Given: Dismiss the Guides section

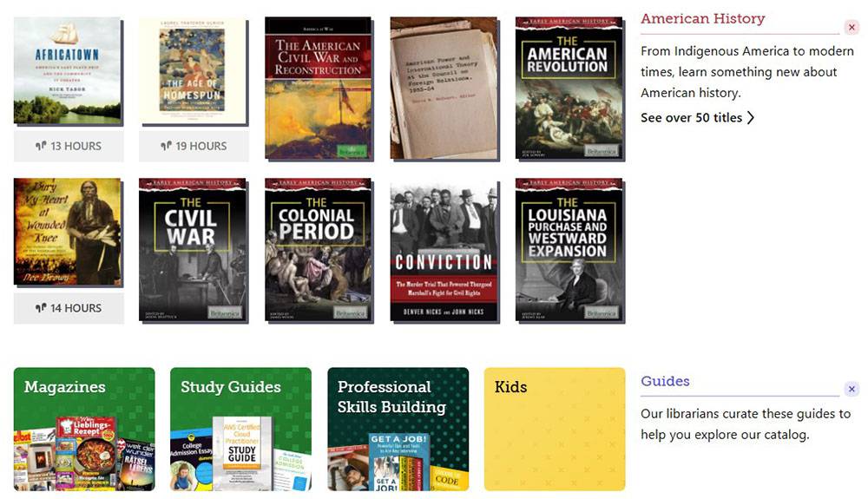Looking at the screenshot, I should click(852, 389).
